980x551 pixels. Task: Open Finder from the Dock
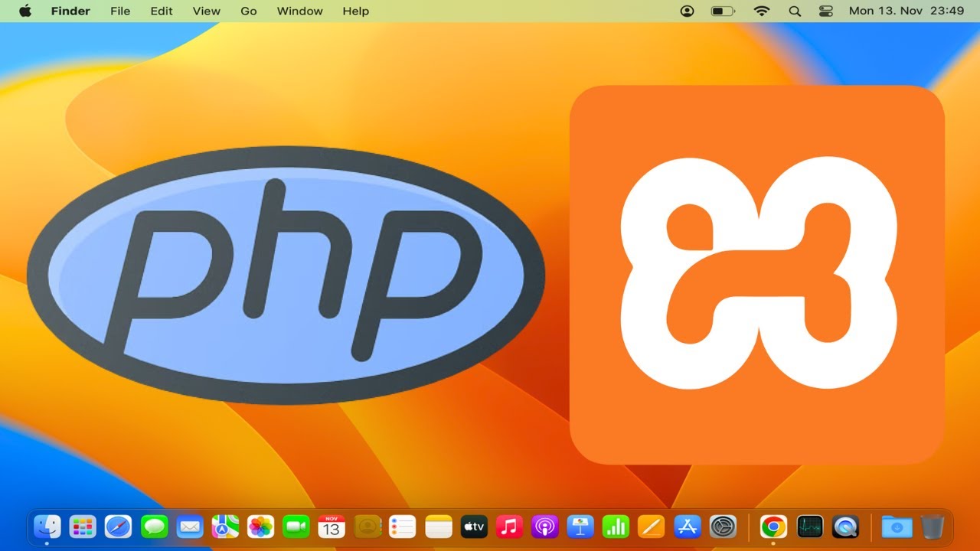(47, 527)
